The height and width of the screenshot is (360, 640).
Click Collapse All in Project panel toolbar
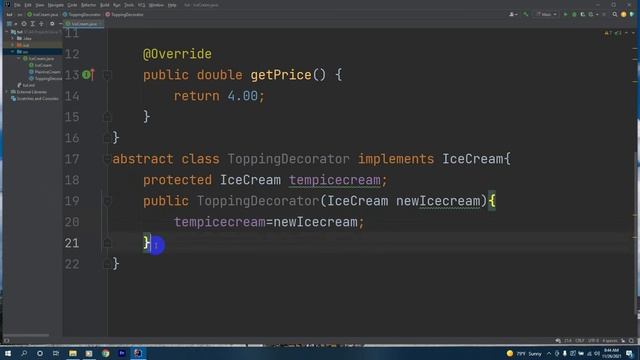tap(41, 24)
